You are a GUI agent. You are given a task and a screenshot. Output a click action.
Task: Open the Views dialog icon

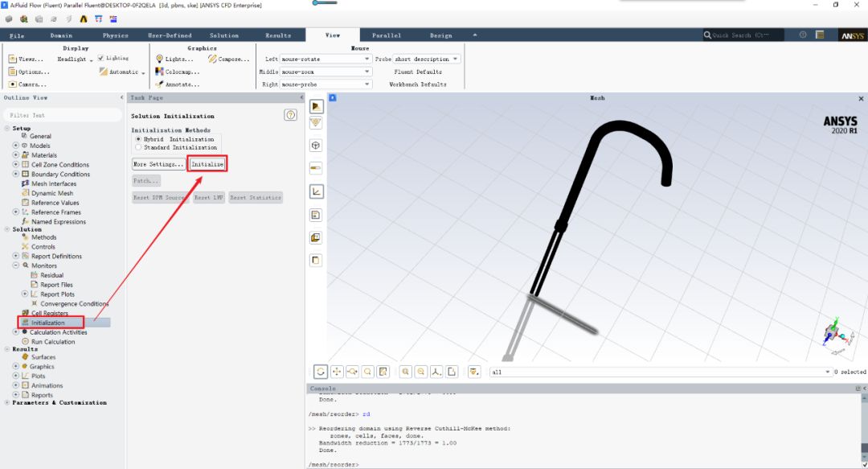coord(12,59)
